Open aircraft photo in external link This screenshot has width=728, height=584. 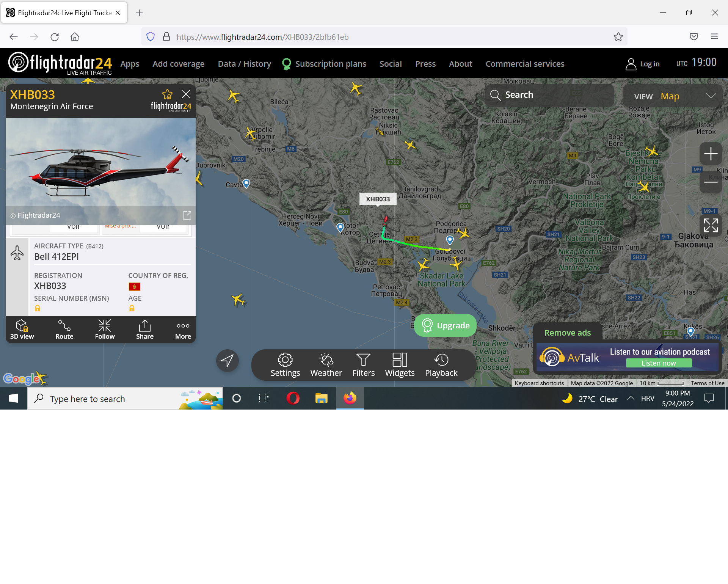[187, 215]
